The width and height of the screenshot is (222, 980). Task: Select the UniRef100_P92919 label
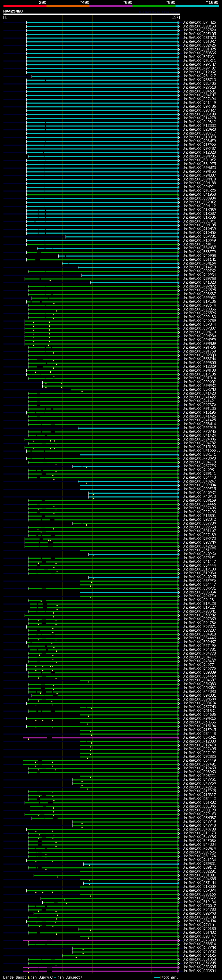pos(199,428)
